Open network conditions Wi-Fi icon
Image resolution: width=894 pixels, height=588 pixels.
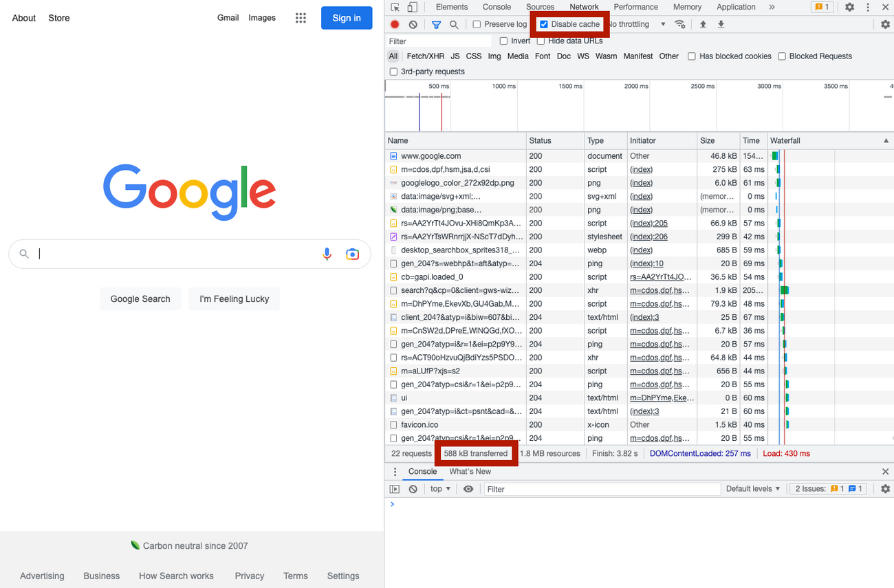680,24
